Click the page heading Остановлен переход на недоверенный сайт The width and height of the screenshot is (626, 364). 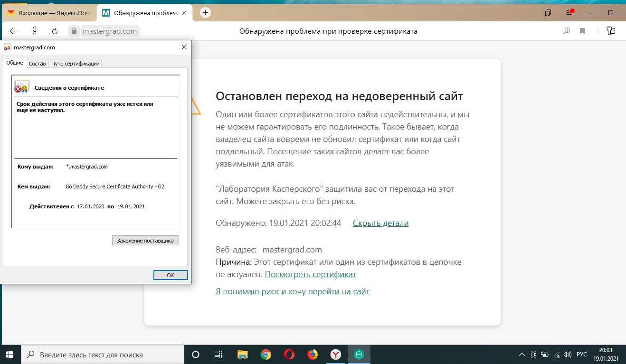[339, 96]
